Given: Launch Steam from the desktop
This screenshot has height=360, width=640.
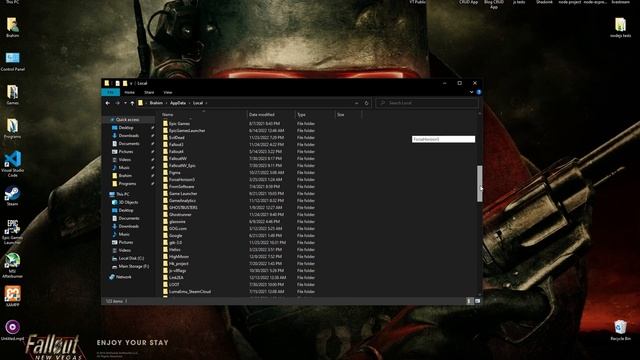Looking at the screenshot, I should 12,196.
